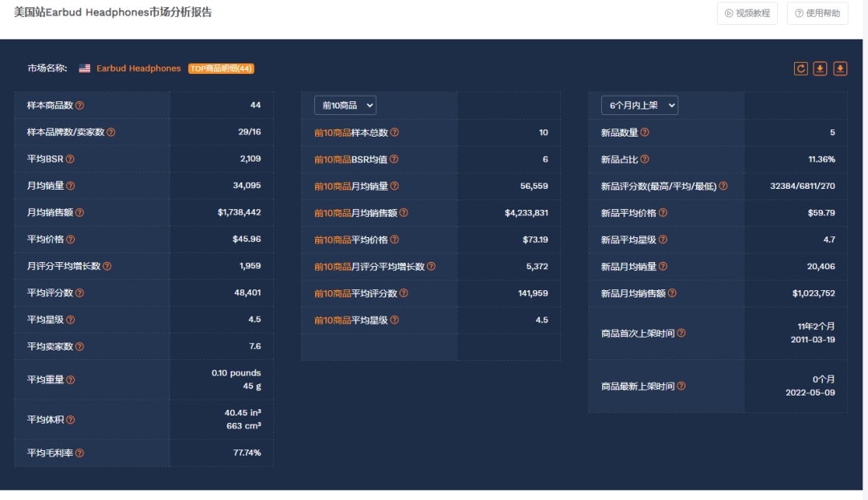Click the first download icon next to refresh

[x=820, y=68]
